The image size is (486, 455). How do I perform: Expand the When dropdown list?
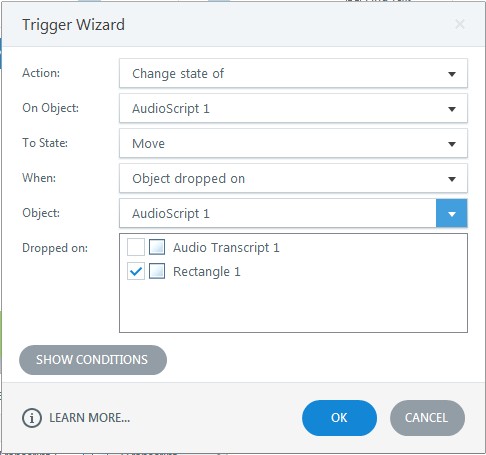452,179
